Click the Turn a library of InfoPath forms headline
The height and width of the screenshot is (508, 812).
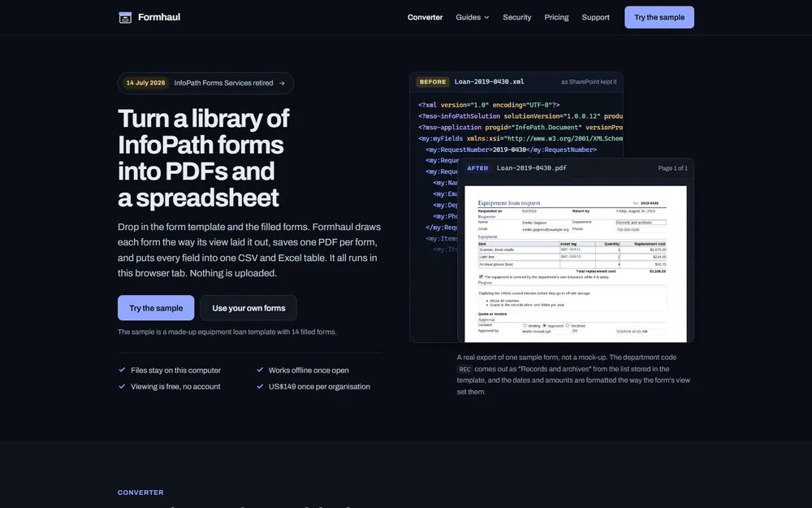point(203,158)
